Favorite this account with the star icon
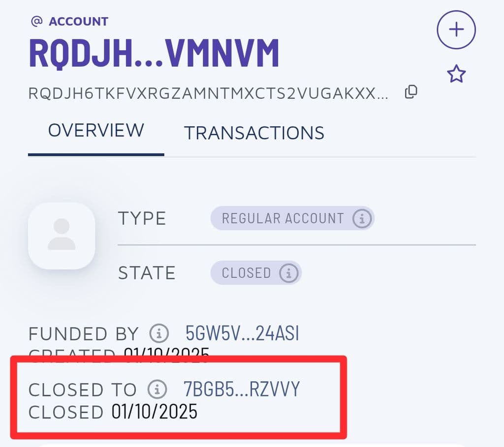504x447 pixels. (456, 74)
